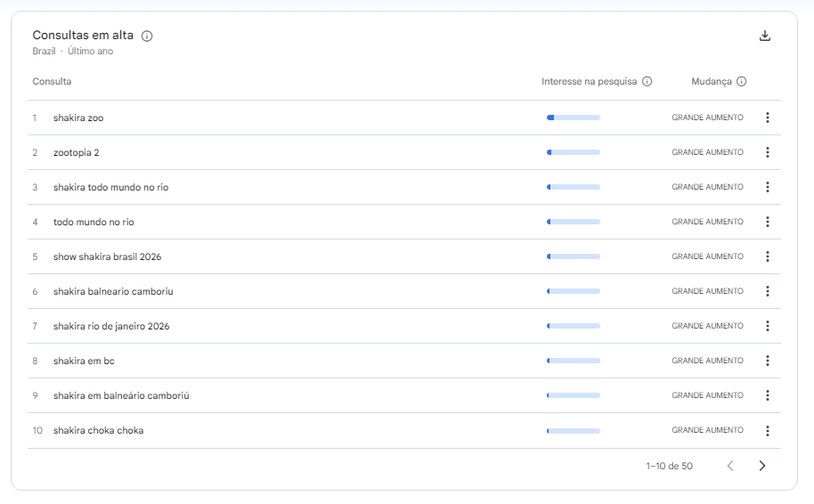This screenshot has width=814, height=504.
Task: Click info icon next to Interesse na pesquisa
Action: [x=647, y=82]
